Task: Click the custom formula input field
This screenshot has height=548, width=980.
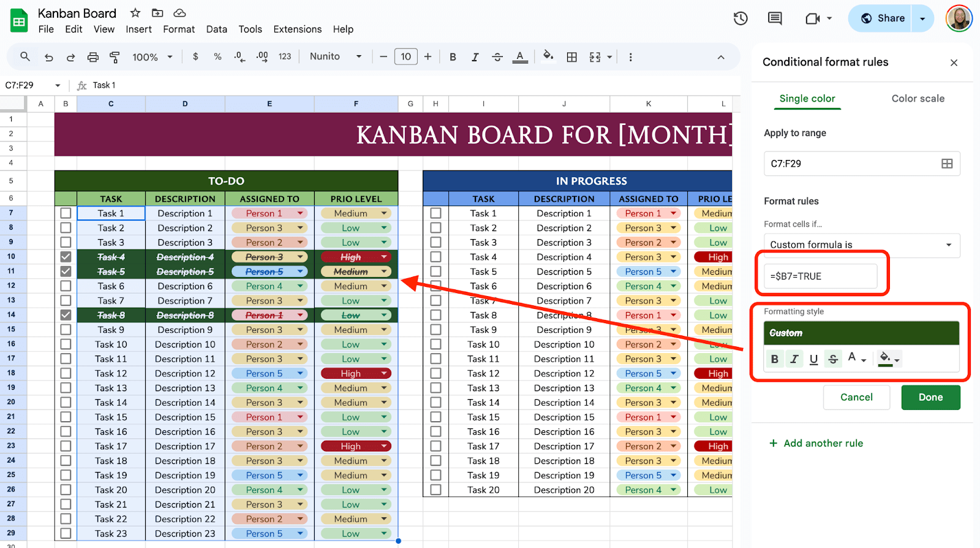Action: click(820, 276)
